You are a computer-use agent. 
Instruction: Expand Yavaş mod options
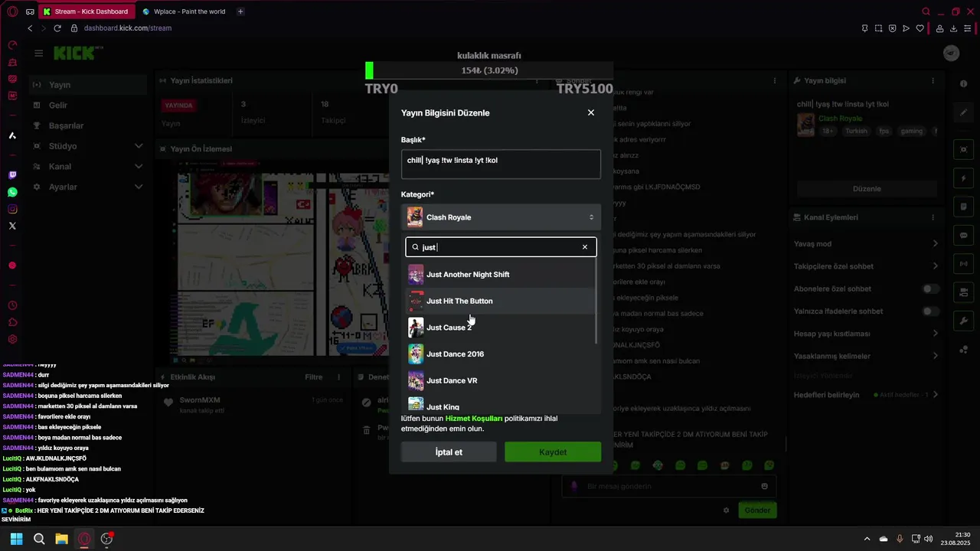pyautogui.click(x=935, y=243)
